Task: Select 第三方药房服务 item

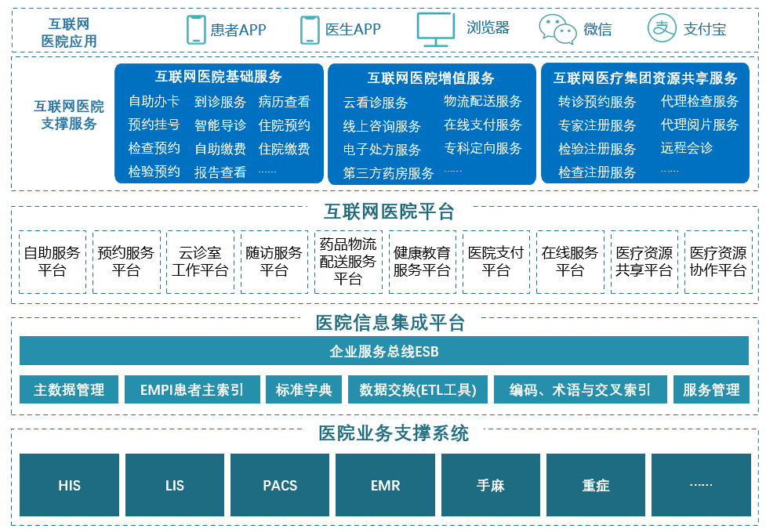Action: 388,173
